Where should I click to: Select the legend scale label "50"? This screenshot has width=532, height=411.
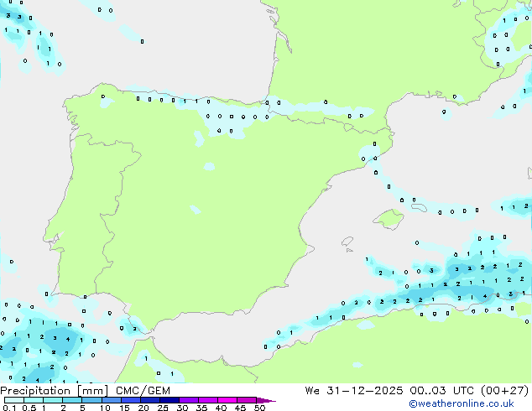[x=259, y=408]
